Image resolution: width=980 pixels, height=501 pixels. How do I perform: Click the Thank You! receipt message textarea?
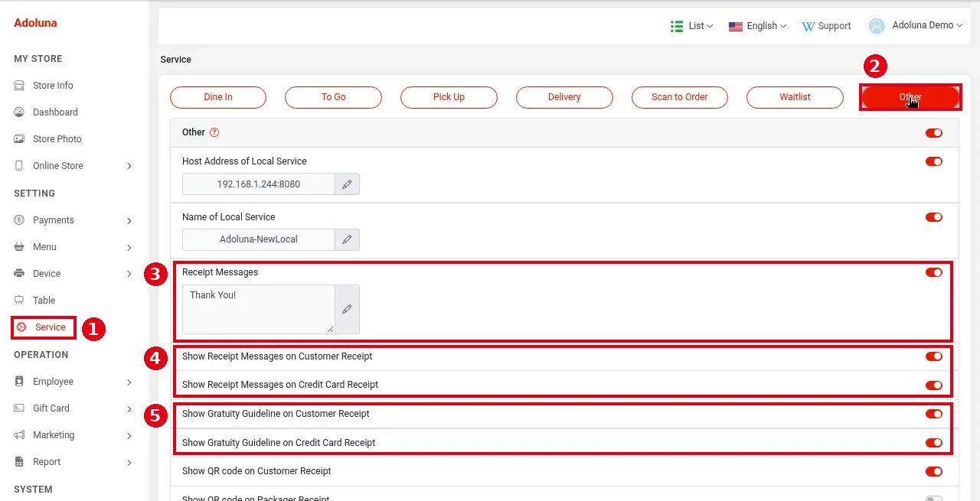(x=259, y=310)
